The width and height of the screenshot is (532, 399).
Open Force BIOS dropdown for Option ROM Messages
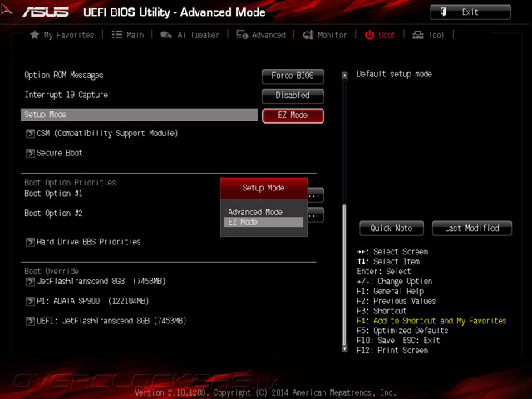(x=293, y=76)
